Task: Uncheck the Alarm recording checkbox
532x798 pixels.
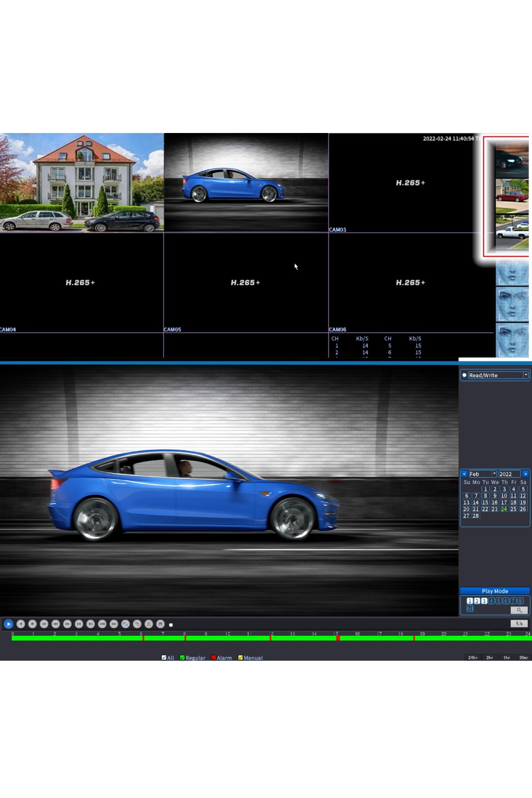Action: 214,657
